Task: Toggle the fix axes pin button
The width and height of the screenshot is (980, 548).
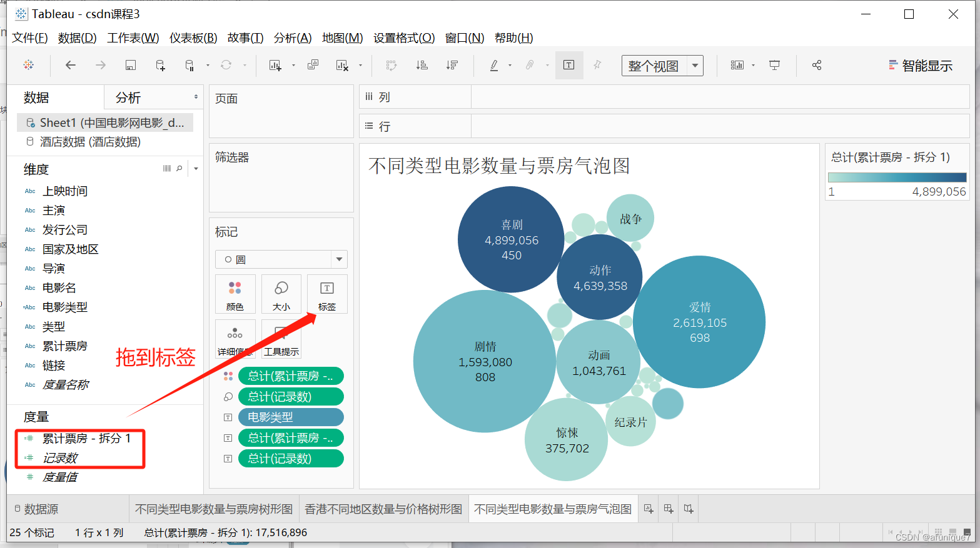Action: click(597, 65)
